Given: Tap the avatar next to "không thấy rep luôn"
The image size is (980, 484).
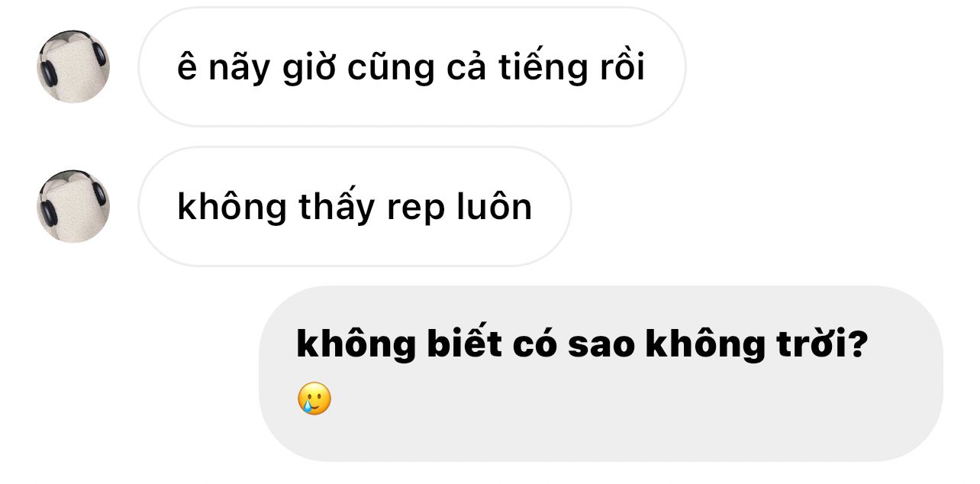Looking at the screenshot, I should click(x=73, y=206).
